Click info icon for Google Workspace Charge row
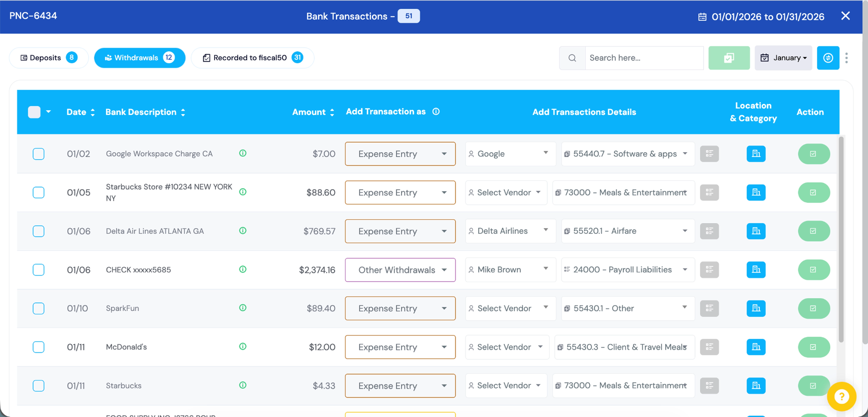Screen dimensions: 868x417 (x=243, y=153)
